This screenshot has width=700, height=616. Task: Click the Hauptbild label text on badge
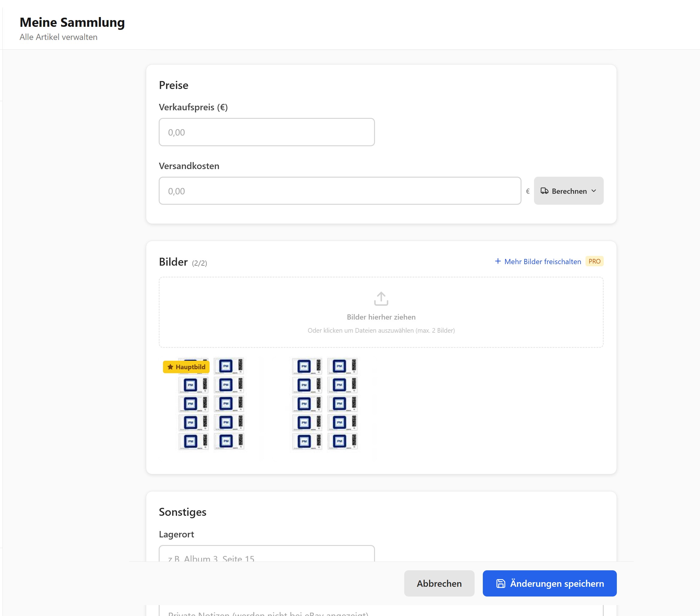pos(190,367)
